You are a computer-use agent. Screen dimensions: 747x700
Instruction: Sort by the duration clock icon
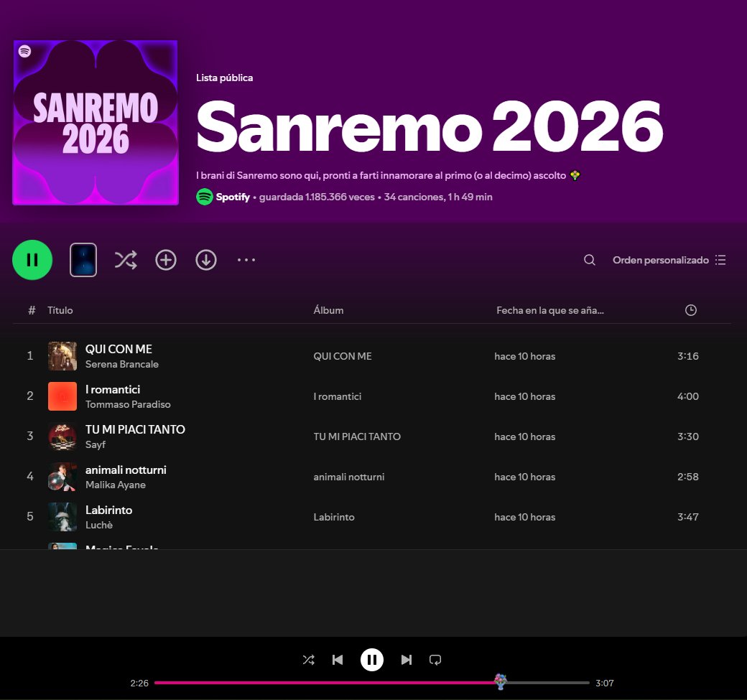tap(691, 310)
